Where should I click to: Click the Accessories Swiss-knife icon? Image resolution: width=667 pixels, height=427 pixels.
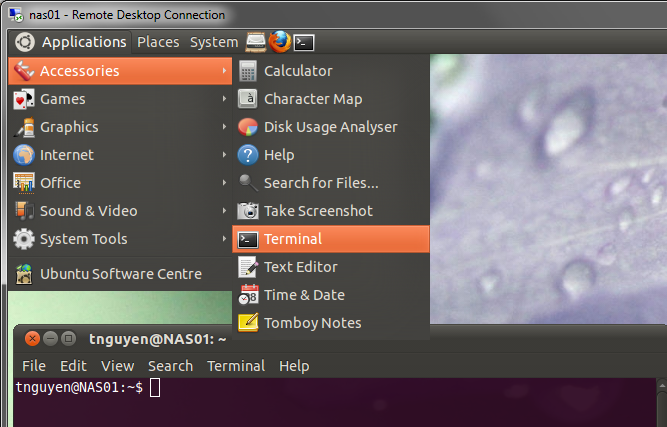23,71
